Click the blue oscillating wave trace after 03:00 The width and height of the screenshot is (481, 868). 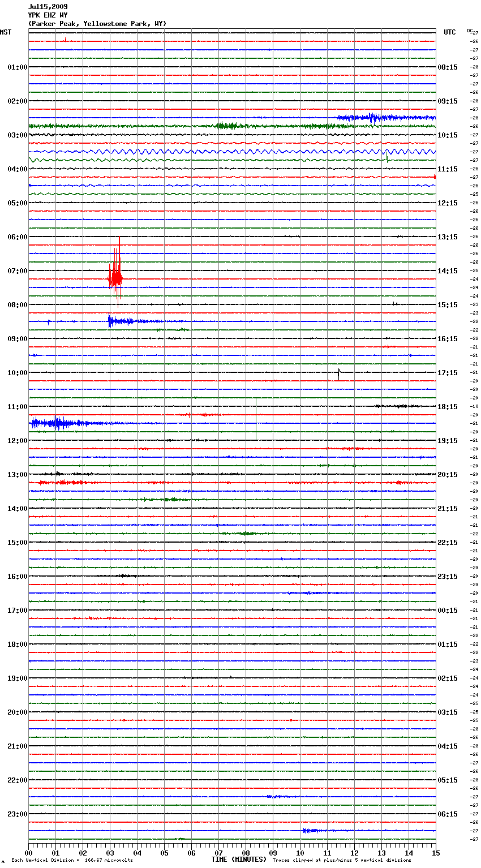[x=232, y=152]
